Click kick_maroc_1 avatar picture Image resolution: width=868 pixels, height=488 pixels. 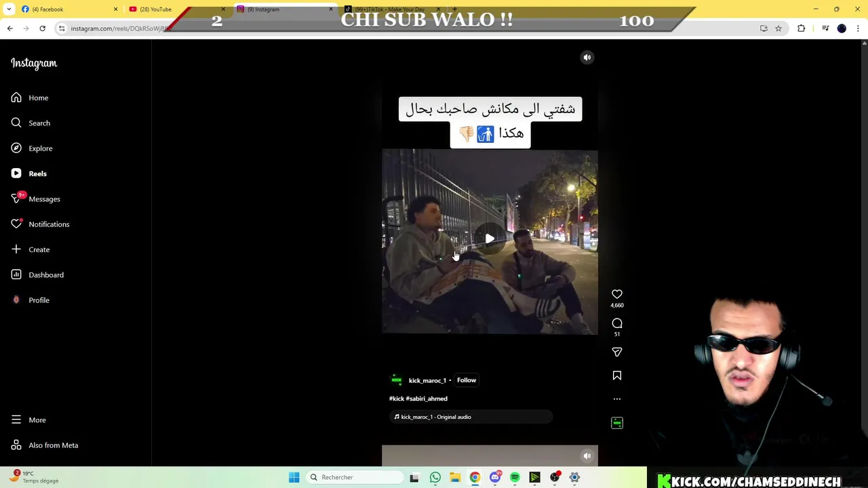(x=397, y=380)
